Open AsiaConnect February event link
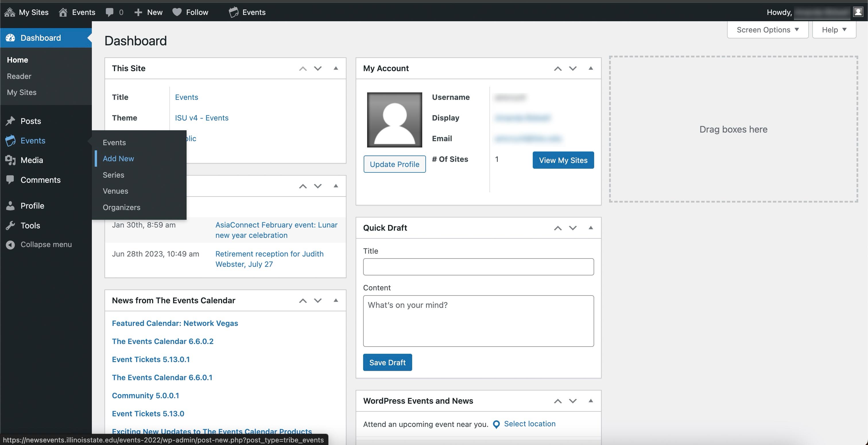868x445 pixels. (x=276, y=230)
